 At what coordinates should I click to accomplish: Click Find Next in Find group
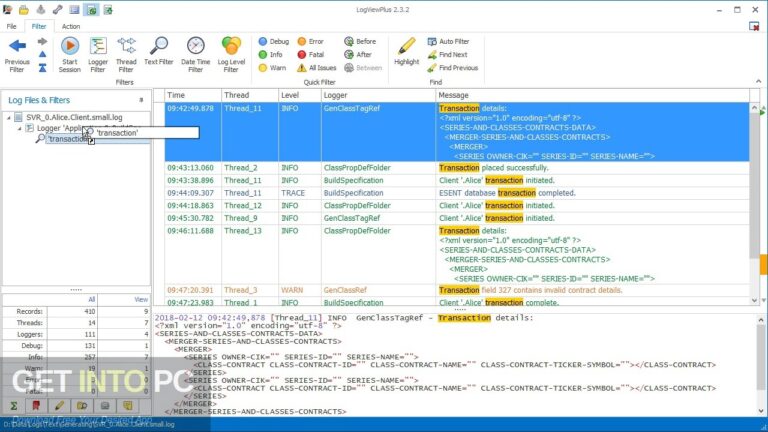coord(448,55)
